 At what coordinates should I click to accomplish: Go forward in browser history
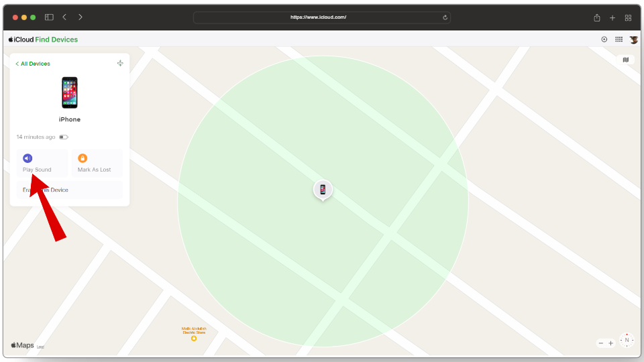coord(80,17)
